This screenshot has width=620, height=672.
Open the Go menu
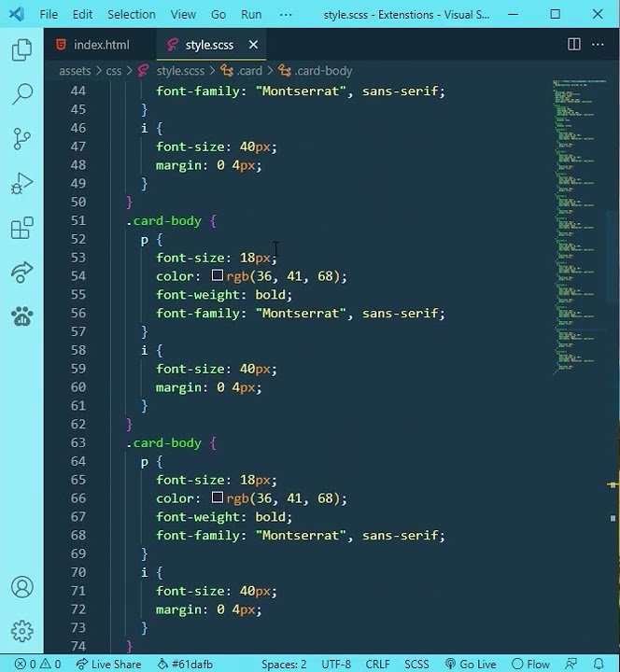tap(218, 15)
